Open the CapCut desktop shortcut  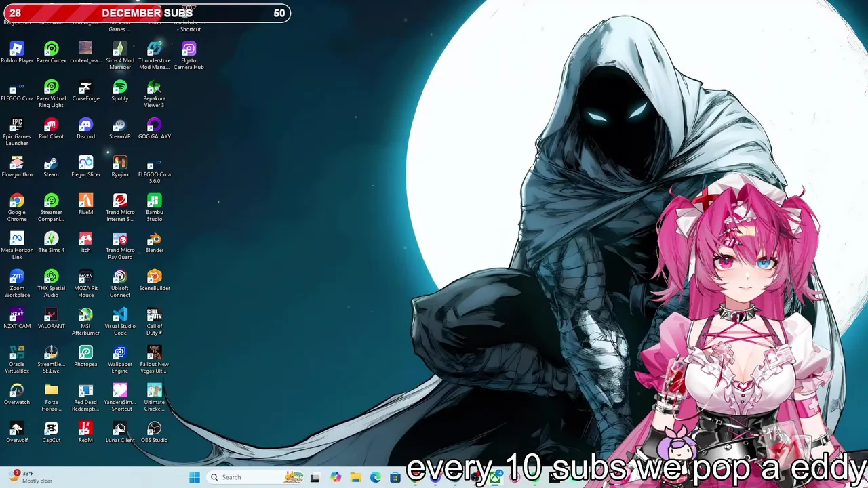pos(52,432)
